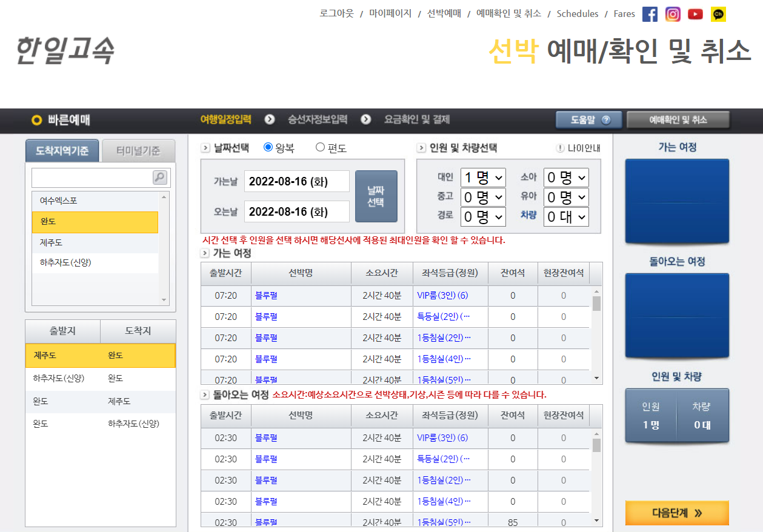Open the Instagram social icon
This screenshot has width=763, height=532.
point(673,14)
